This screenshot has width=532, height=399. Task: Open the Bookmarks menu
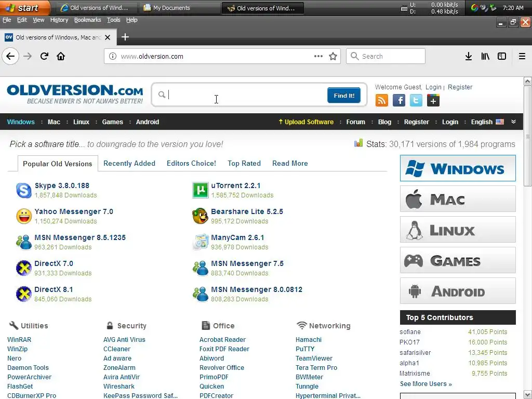click(87, 20)
